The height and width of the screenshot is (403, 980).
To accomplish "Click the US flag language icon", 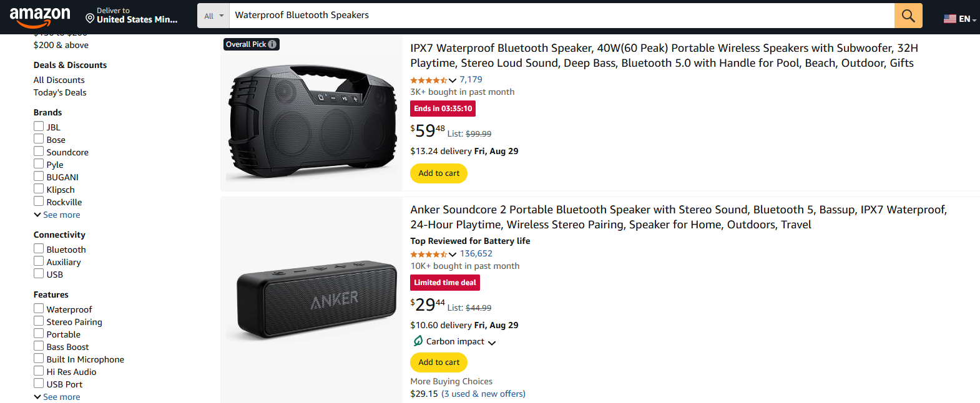I will [949, 19].
